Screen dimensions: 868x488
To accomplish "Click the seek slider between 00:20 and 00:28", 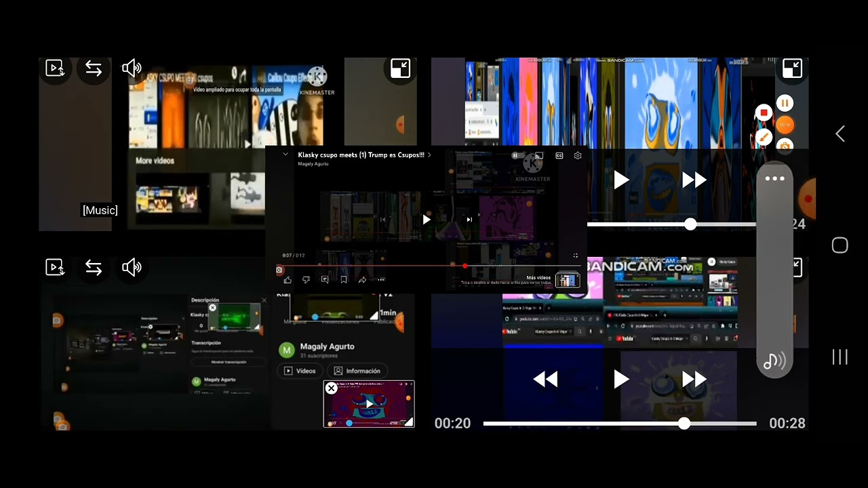I will pos(620,424).
